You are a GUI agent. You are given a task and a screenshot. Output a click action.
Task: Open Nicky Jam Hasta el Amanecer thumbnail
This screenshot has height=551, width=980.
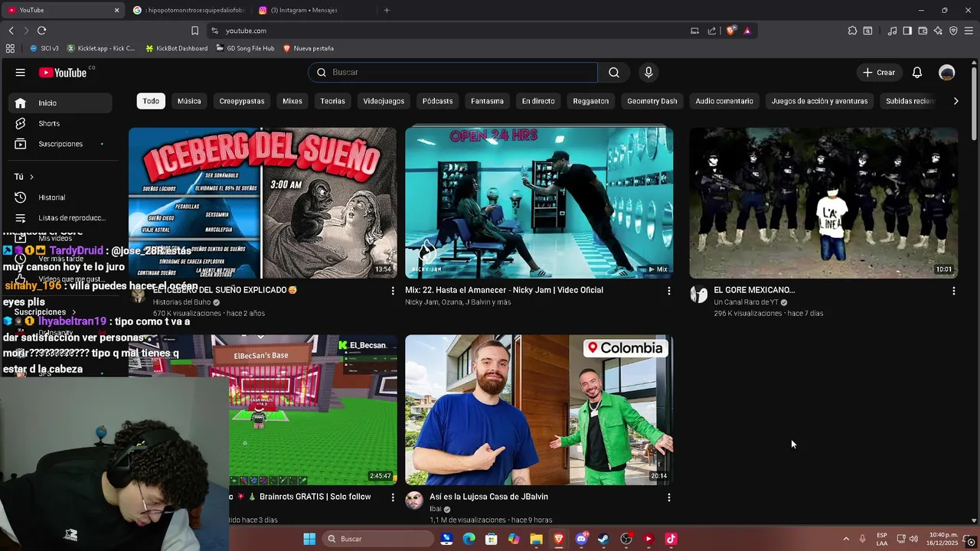coord(539,203)
